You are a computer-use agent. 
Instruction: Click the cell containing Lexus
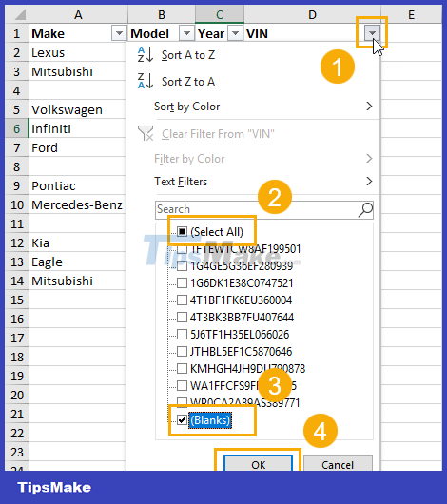(77, 52)
